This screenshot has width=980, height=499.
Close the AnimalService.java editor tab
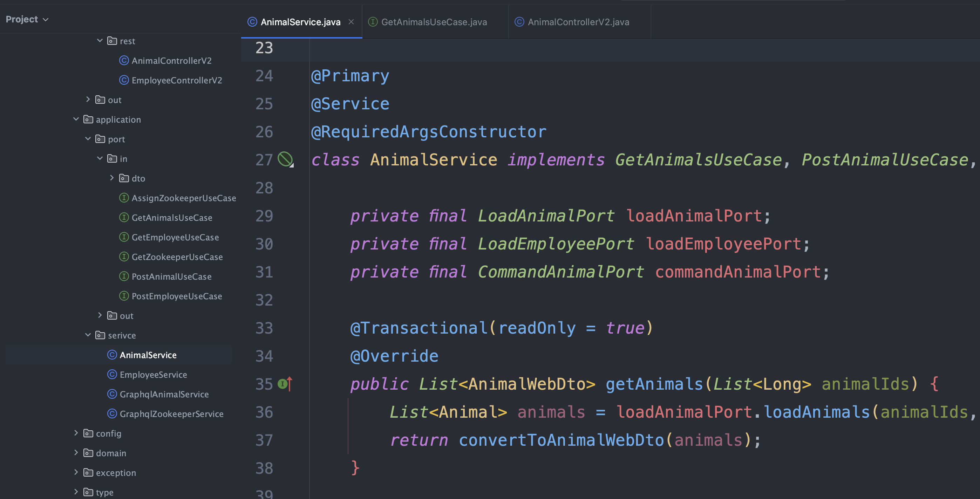(x=351, y=22)
